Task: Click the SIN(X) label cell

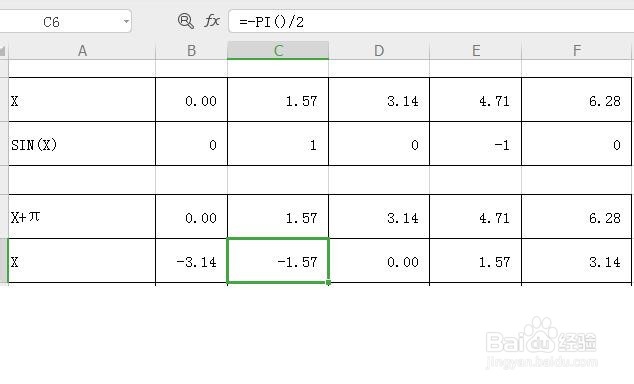Action: pyautogui.click(x=82, y=143)
